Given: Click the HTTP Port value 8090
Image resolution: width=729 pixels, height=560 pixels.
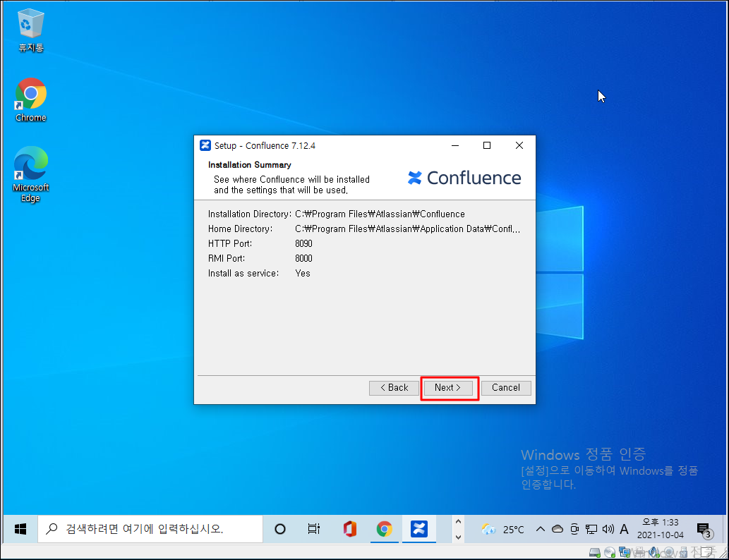Looking at the screenshot, I should [303, 243].
